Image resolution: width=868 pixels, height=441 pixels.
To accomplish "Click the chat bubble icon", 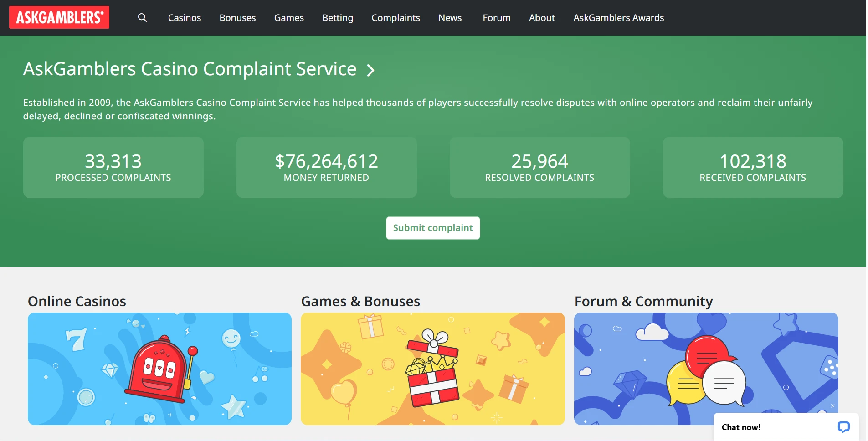I will pyautogui.click(x=843, y=427).
